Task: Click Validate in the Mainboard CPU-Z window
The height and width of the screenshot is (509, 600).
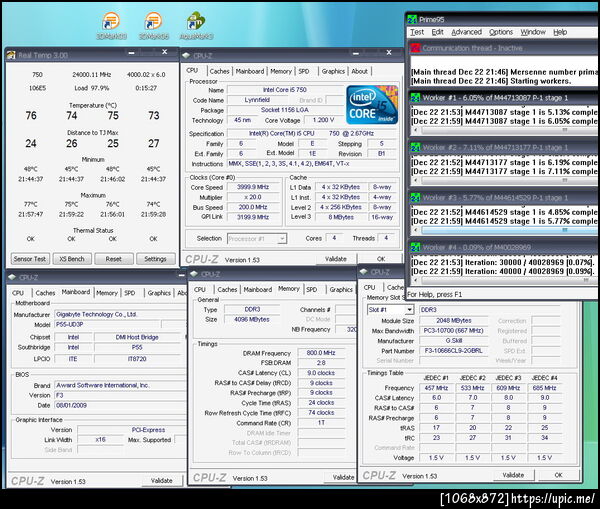Action: tap(161, 481)
